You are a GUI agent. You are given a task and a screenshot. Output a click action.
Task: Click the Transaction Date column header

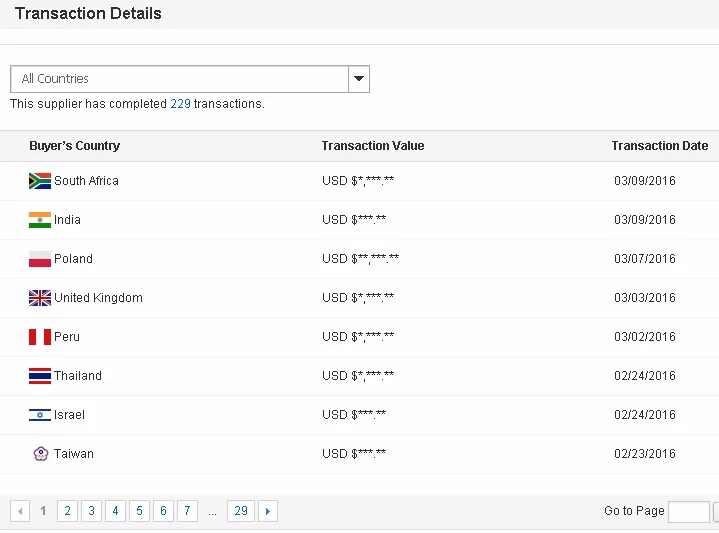point(659,146)
